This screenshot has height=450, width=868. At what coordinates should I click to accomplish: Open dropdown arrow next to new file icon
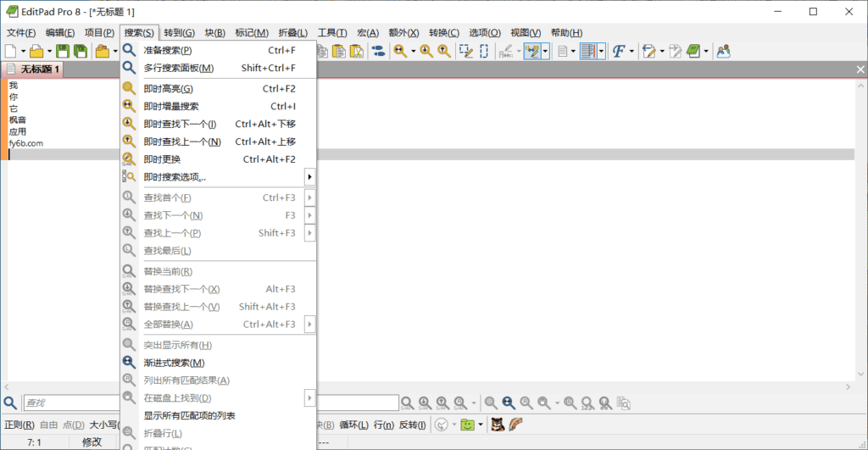click(22, 52)
